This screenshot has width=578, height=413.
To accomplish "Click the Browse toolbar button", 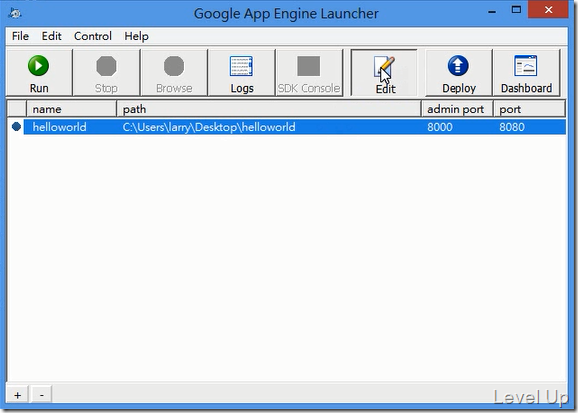I will click(174, 73).
